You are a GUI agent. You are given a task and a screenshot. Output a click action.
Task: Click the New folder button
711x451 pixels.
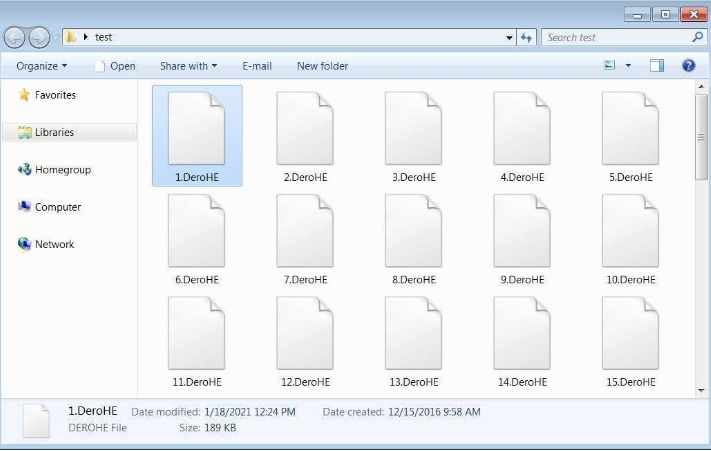[322, 66]
